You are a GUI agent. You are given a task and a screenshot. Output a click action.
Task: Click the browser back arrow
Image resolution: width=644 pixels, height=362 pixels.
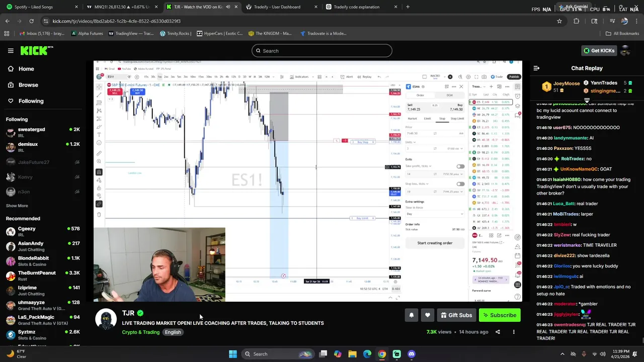tap(7, 21)
